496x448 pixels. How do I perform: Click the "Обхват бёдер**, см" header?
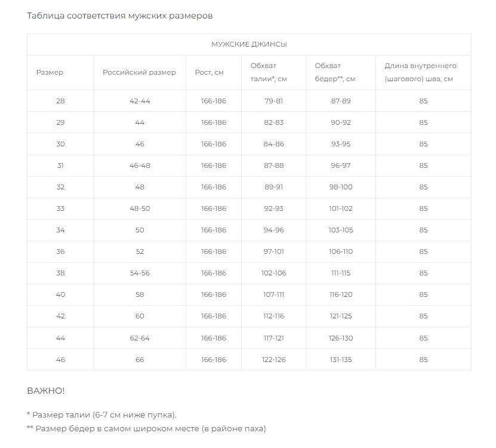(335, 72)
